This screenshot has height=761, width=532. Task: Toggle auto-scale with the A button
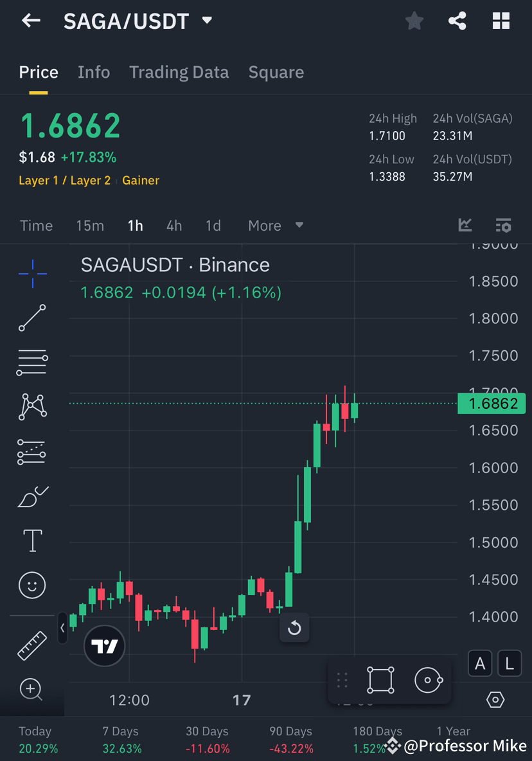pyautogui.click(x=480, y=663)
